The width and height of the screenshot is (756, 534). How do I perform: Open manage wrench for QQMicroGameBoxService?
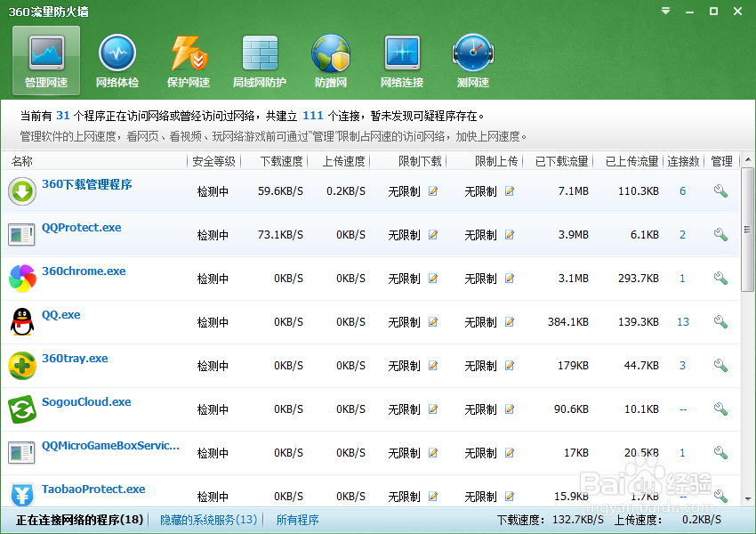click(720, 452)
